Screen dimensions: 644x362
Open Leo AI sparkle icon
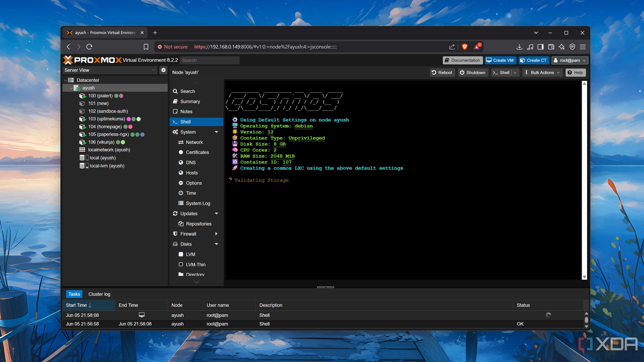coord(561,47)
